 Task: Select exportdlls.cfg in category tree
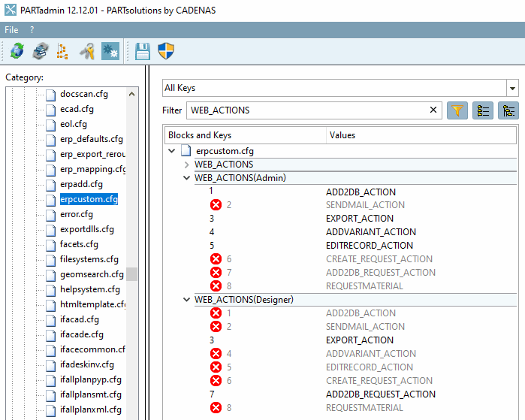point(87,229)
